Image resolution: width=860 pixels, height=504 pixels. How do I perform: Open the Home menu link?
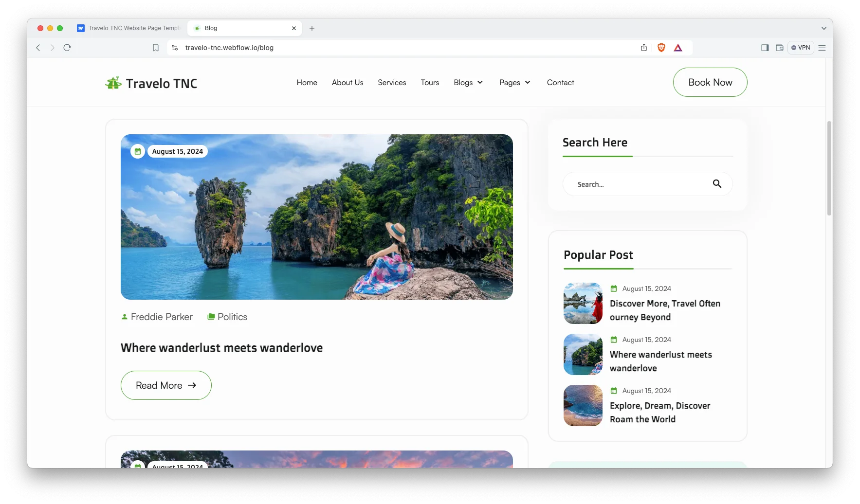click(x=307, y=83)
